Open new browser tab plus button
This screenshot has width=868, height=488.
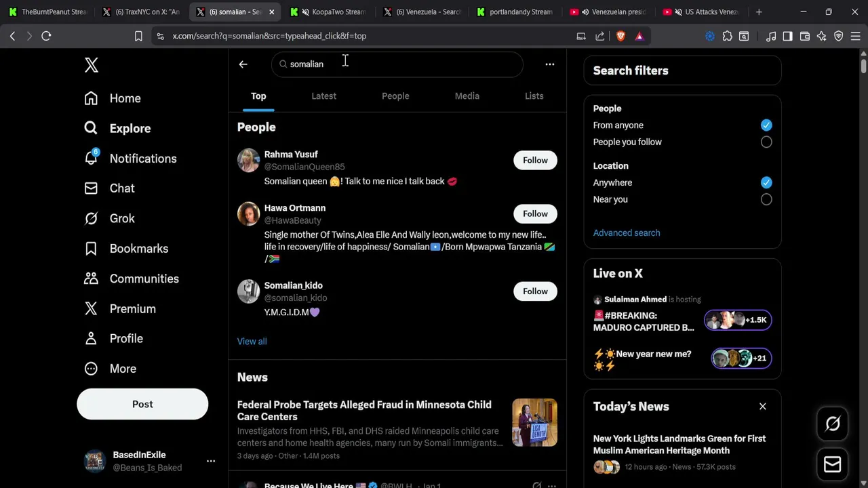[759, 12]
